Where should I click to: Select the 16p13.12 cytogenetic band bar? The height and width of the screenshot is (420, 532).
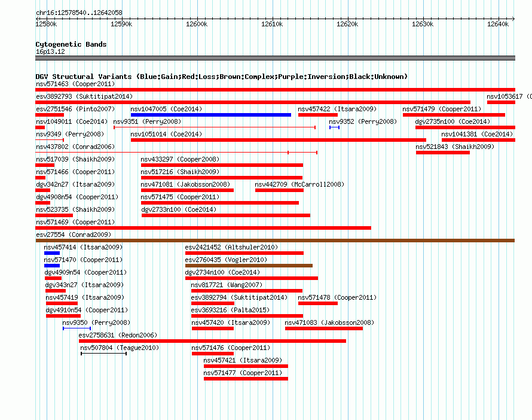[x=275, y=58]
